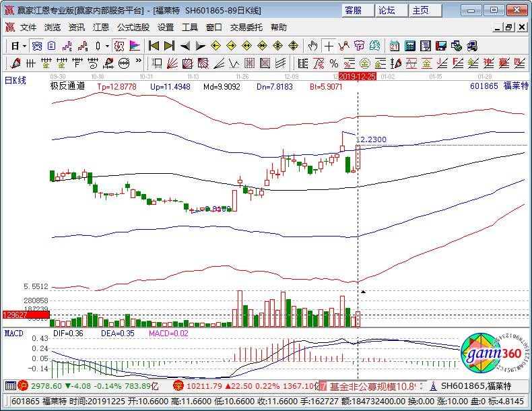Select the 日 period icon

coord(15,46)
